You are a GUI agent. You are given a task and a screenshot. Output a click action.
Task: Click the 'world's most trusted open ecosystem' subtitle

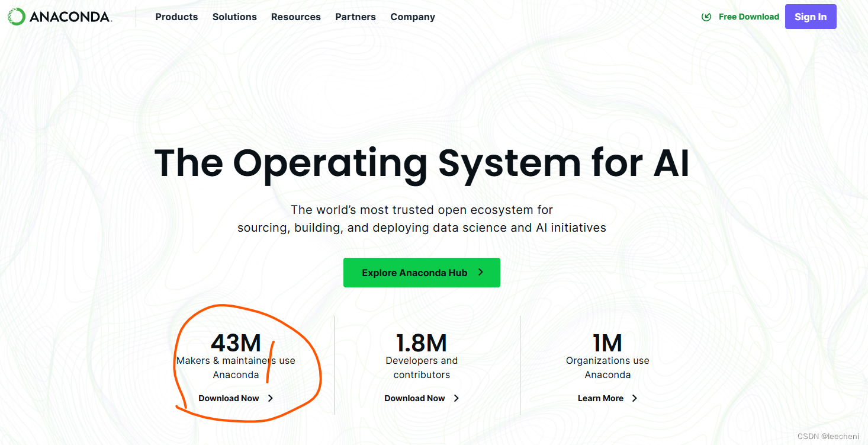422,219
